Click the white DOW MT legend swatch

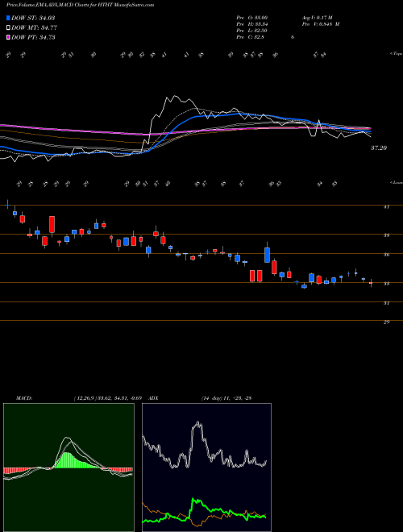8,28
